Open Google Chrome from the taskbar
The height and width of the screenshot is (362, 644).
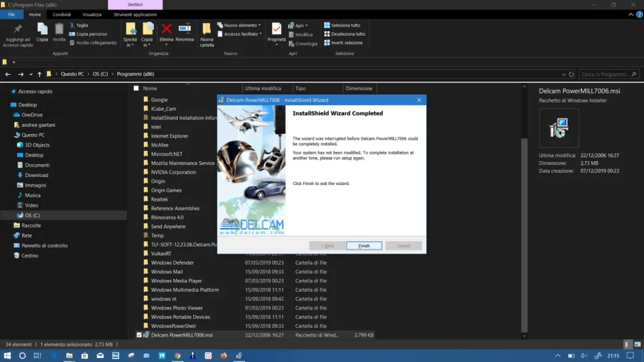(177, 355)
